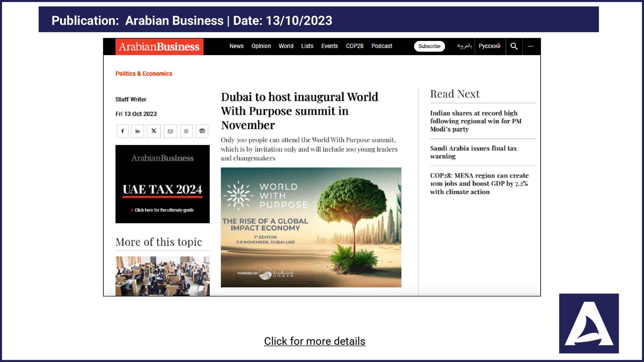The image size is (644, 362).
Task: Send article by email icon
Action: coord(170,131)
